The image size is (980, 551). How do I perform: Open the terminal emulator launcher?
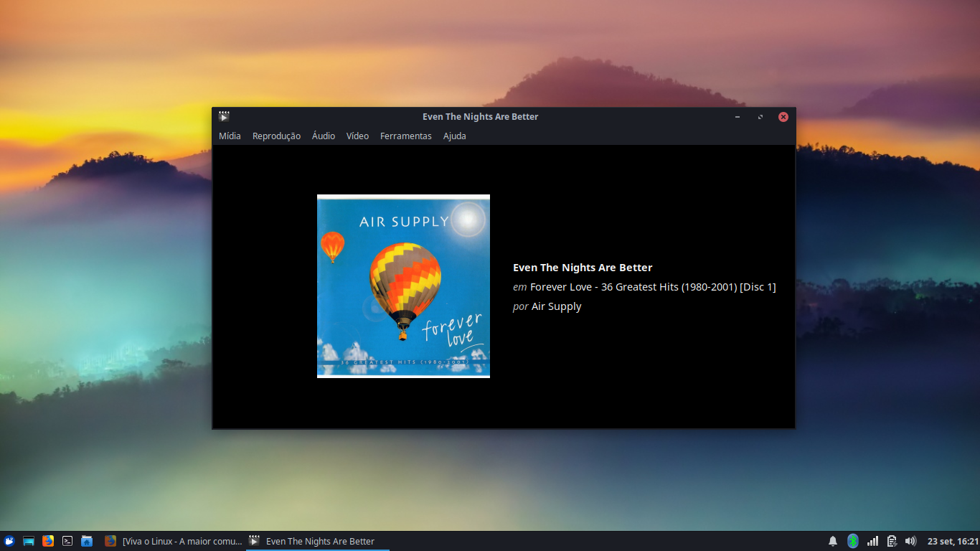67,541
